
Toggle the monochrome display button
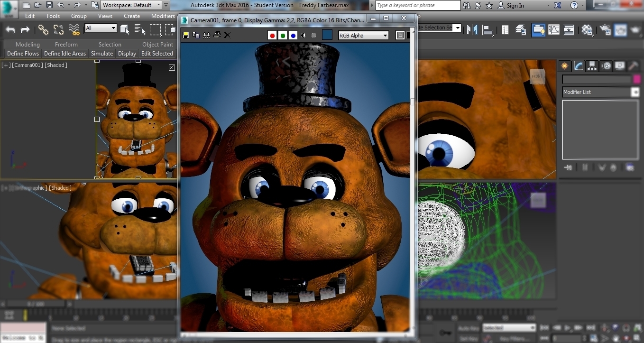coord(313,35)
